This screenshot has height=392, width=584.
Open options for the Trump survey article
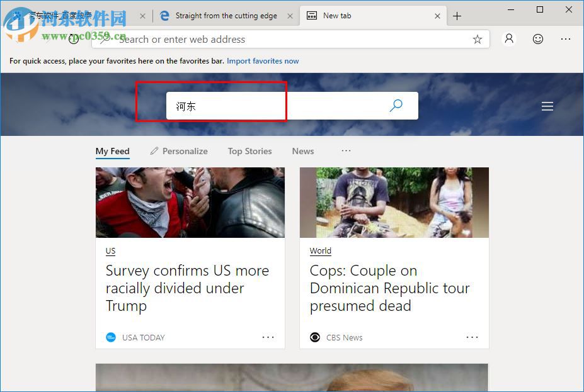tap(268, 337)
